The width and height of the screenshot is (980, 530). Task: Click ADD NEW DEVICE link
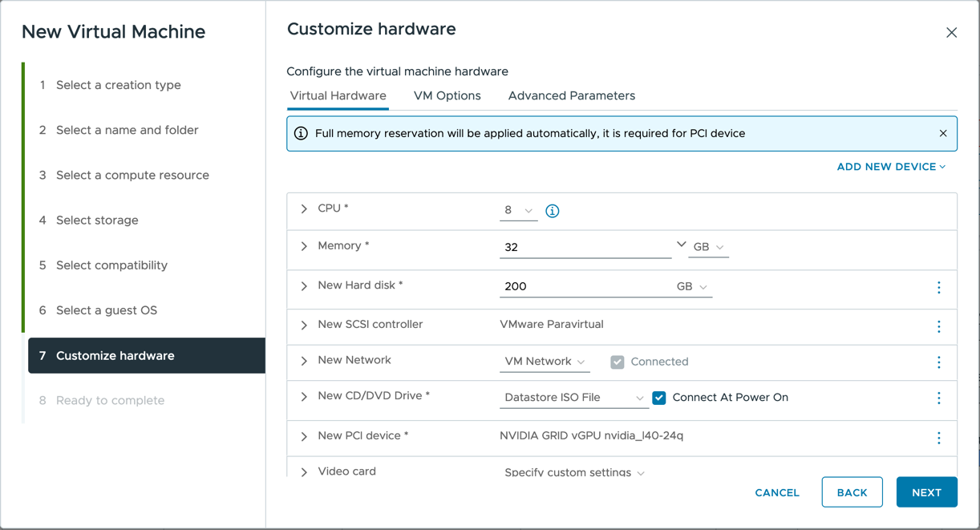[890, 167]
